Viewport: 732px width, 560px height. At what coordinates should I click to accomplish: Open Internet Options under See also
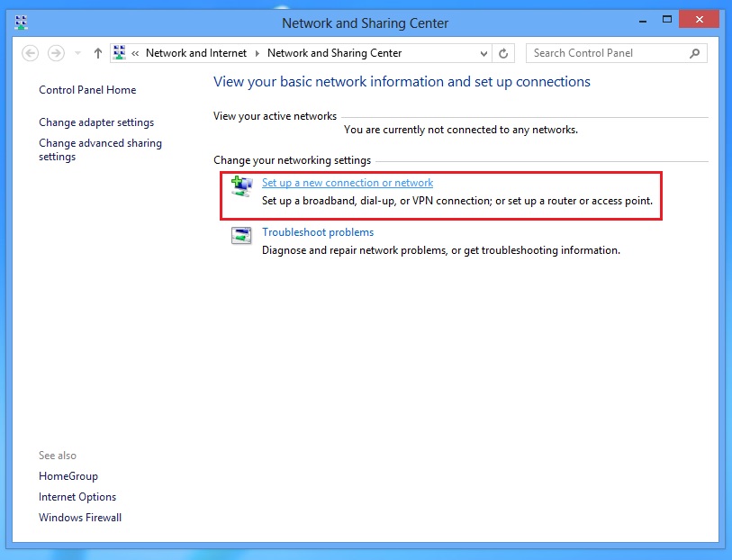[x=77, y=497]
